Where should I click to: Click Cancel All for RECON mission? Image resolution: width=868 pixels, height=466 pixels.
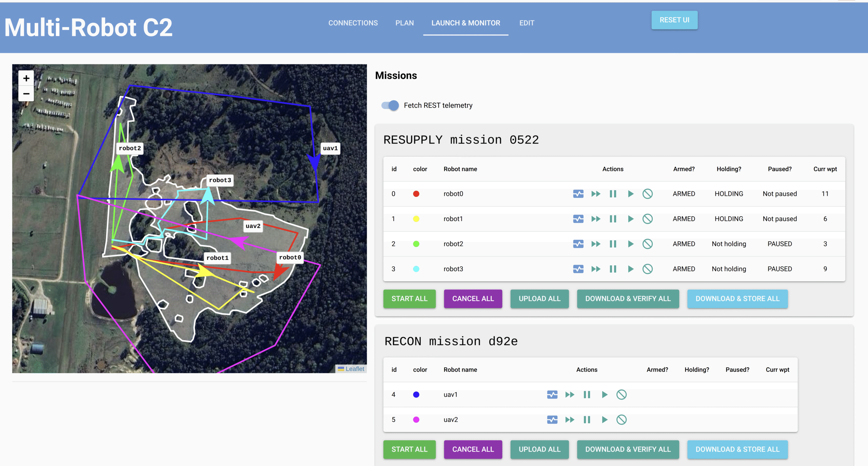(473, 449)
